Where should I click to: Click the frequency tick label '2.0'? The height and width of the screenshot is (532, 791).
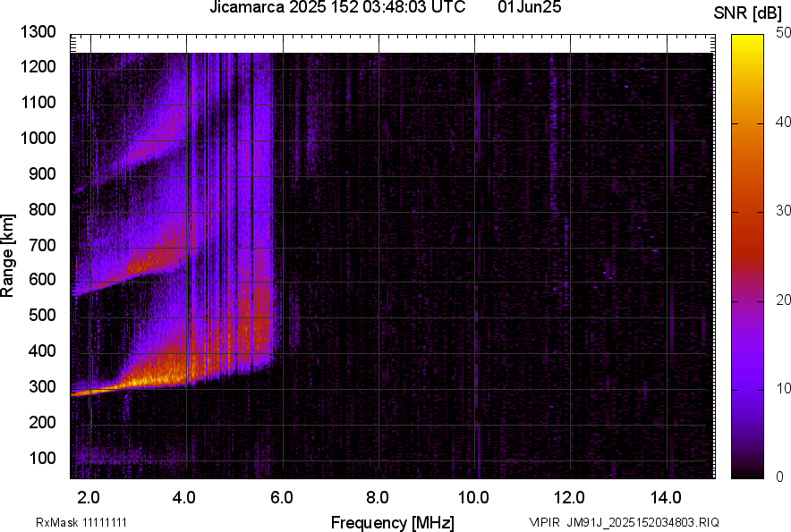coord(89,498)
